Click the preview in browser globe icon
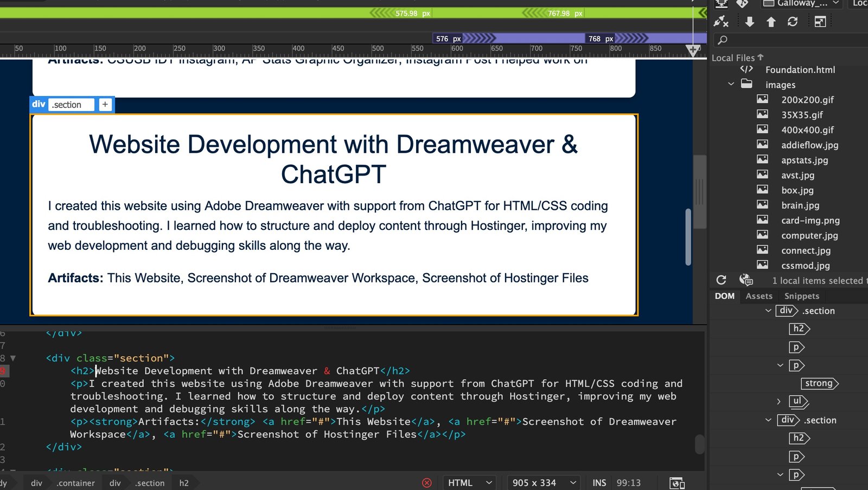This screenshot has width=868, height=490. pyautogui.click(x=746, y=279)
